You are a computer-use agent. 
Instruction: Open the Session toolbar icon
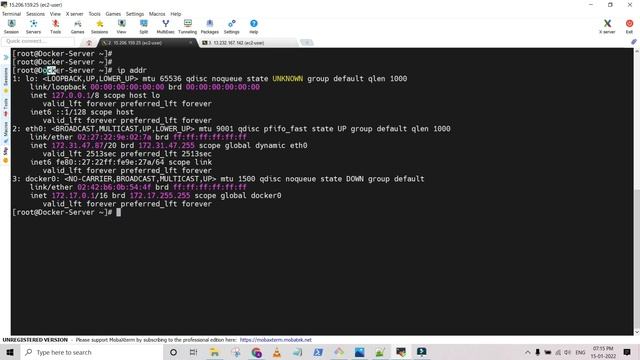11,27
